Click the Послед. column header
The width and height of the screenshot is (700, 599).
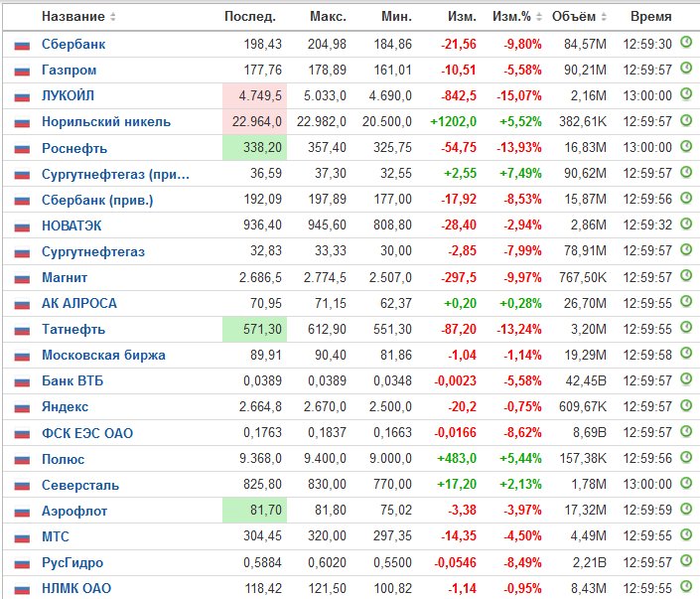[x=250, y=17]
